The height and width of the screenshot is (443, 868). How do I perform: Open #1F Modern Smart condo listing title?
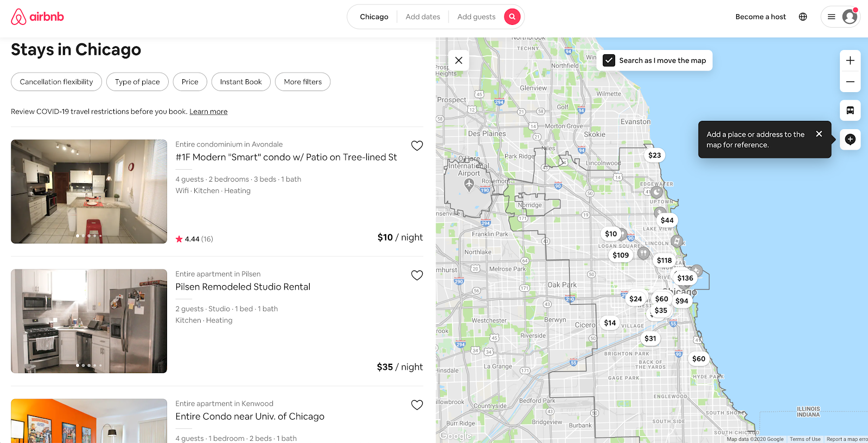pyautogui.click(x=286, y=157)
